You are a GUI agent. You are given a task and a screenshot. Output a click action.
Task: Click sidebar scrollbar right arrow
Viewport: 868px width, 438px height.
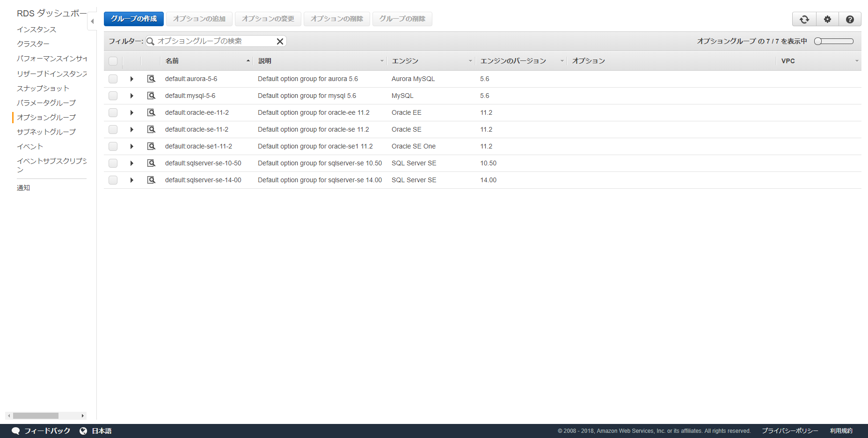(83, 416)
